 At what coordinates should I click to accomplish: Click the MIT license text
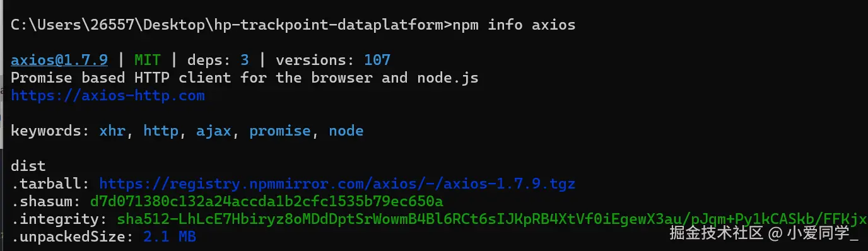[148, 61]
